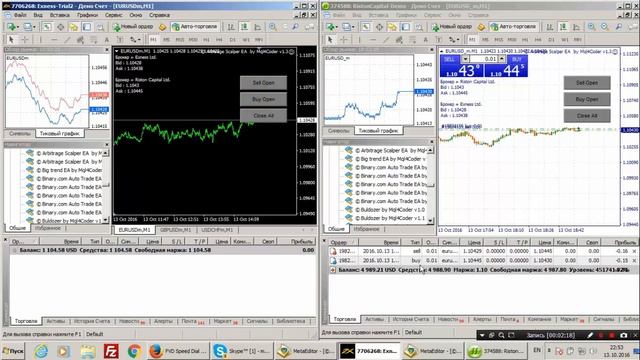
Task: Select cursor arrow tool in Riston window
Action: (330, 40)
